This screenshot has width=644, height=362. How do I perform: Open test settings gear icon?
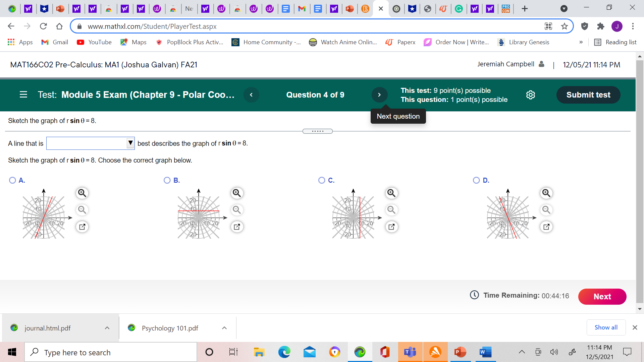coord(531,95)
